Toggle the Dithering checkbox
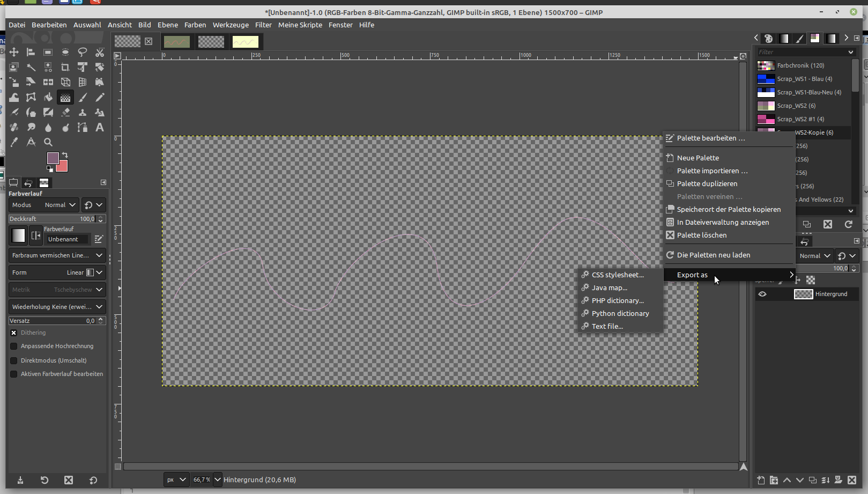This screenshot has width=868, height=494. pos(14,333)
